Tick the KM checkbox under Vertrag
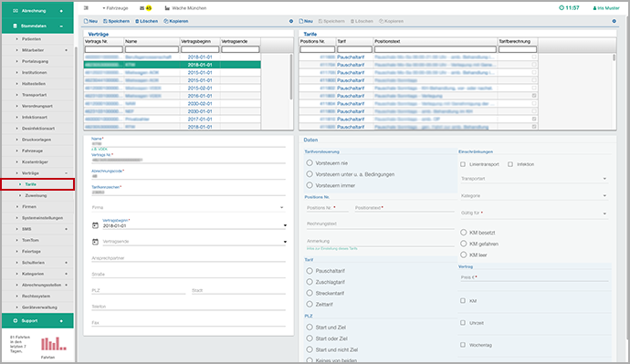This screenshot has height=364, width=630. click(x=463, y=300)
